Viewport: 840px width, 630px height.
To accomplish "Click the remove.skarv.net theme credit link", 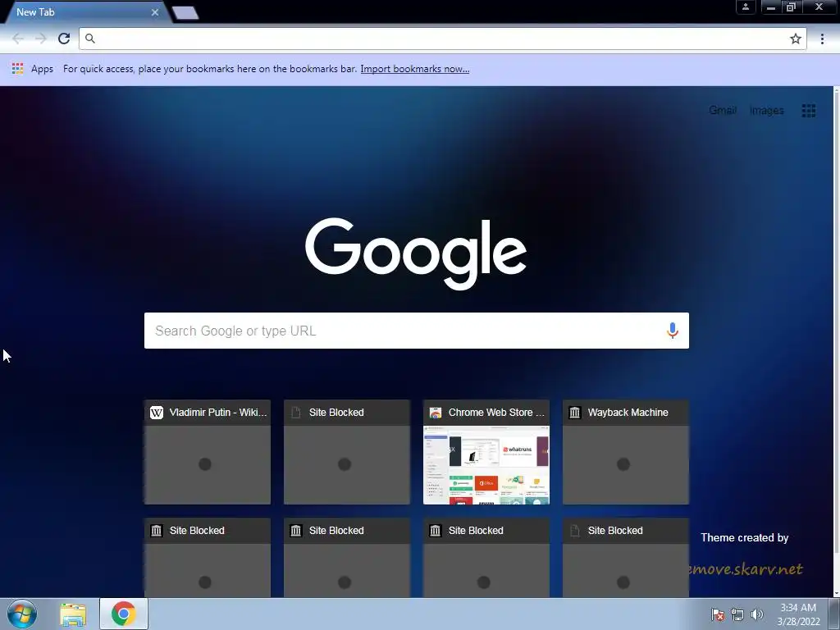I will tap(746, 568).
